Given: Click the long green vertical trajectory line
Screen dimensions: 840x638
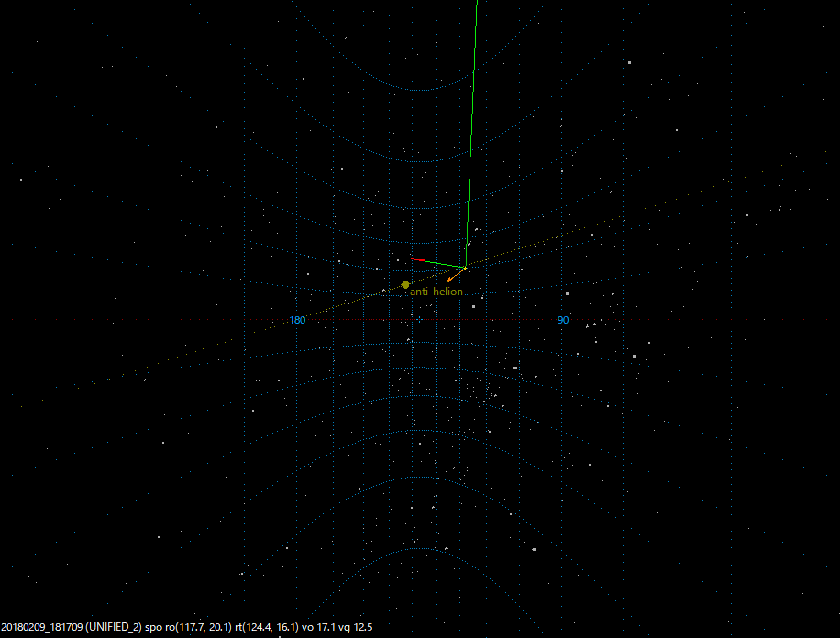Looking at the screenshot, I should tap(472, 134).
